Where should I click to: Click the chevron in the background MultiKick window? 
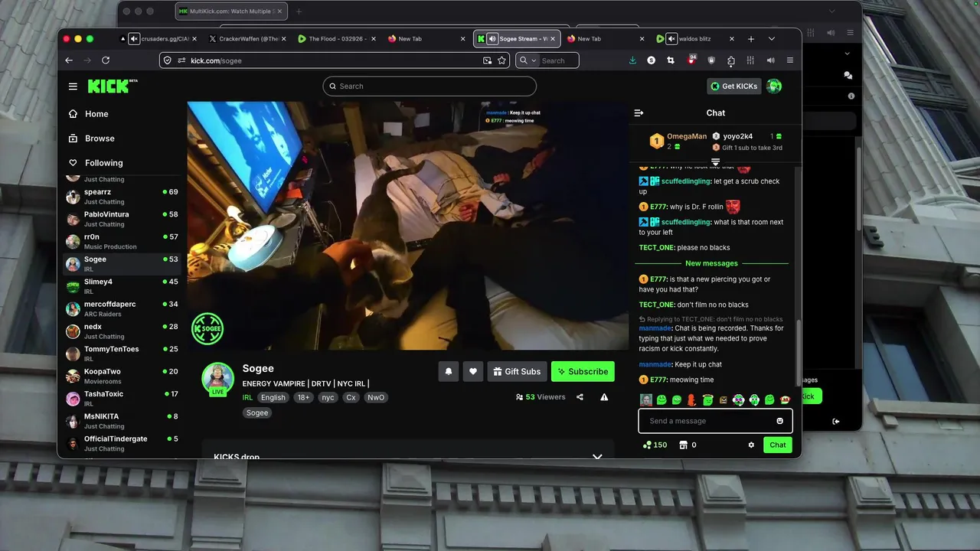tap(847, 54)
